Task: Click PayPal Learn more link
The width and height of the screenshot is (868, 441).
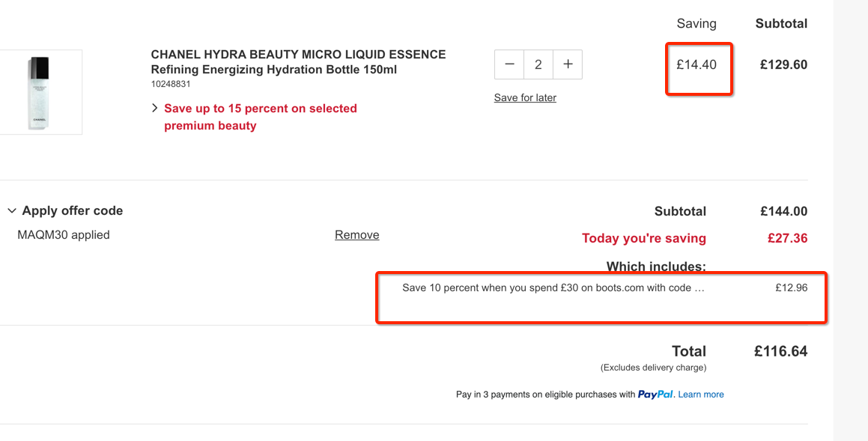Action: coord(701,395)
